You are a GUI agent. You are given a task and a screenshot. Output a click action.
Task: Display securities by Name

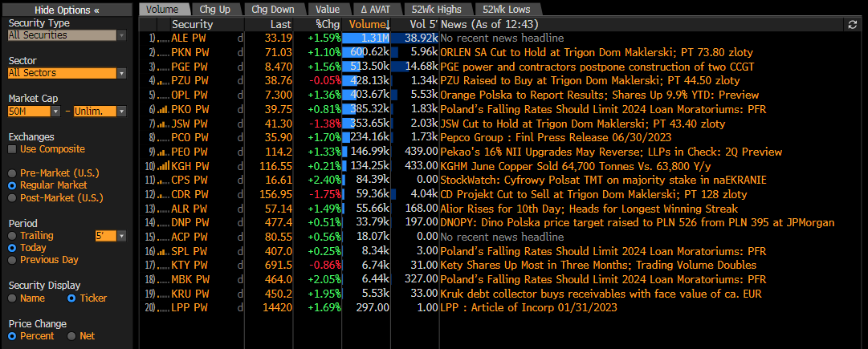pos(12,298)
